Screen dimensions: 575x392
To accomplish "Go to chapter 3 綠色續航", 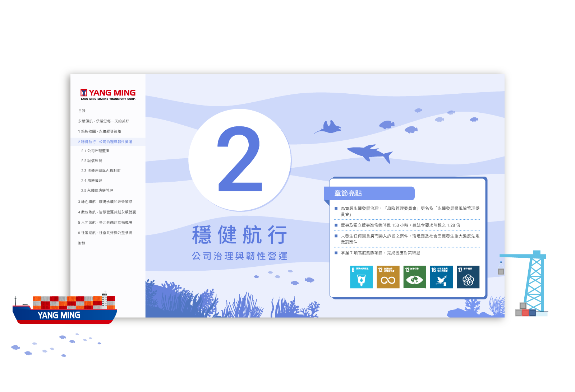I will [x=105, y=202].
